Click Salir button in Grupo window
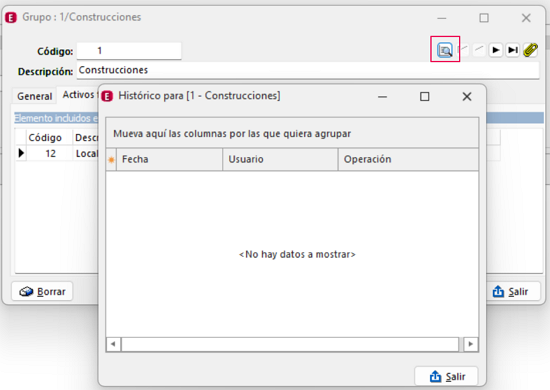The image size is (550, 390). [x=513, y=291]
